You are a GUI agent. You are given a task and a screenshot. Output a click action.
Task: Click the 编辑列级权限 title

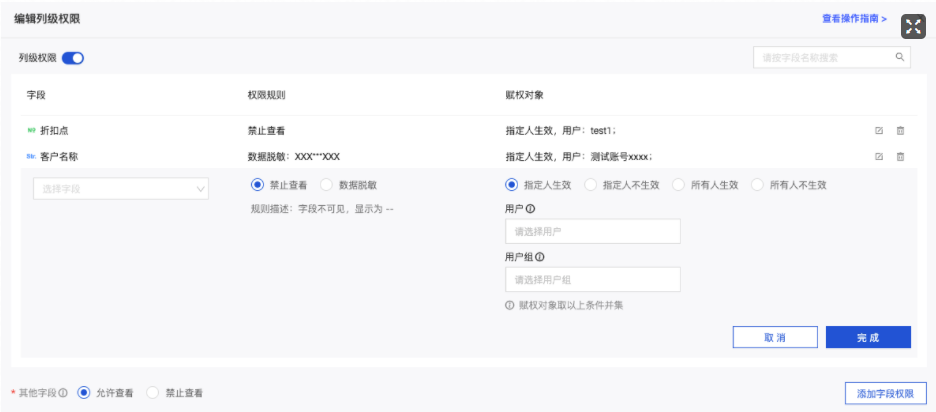[47, 19]
